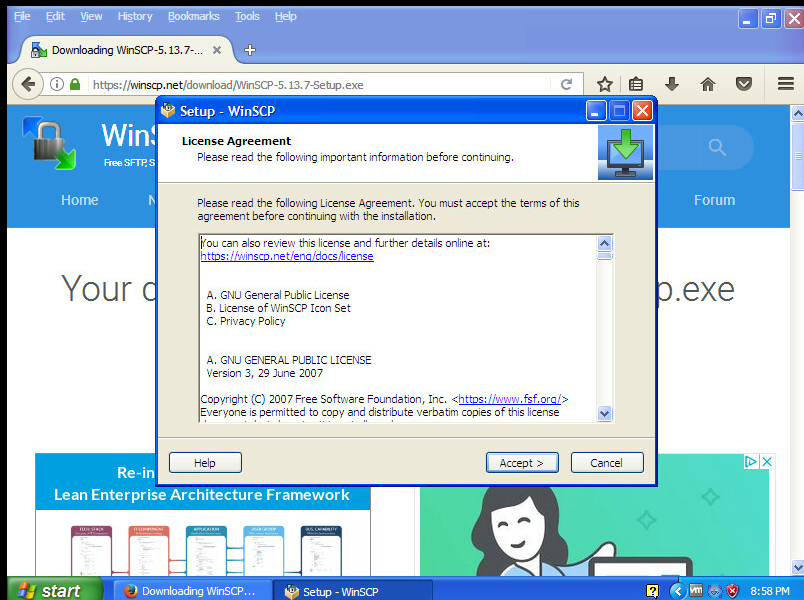804x600 pixels.
Task: Open the Firefox Help menu
Action: pyautogui.click(x=286, y=16)
